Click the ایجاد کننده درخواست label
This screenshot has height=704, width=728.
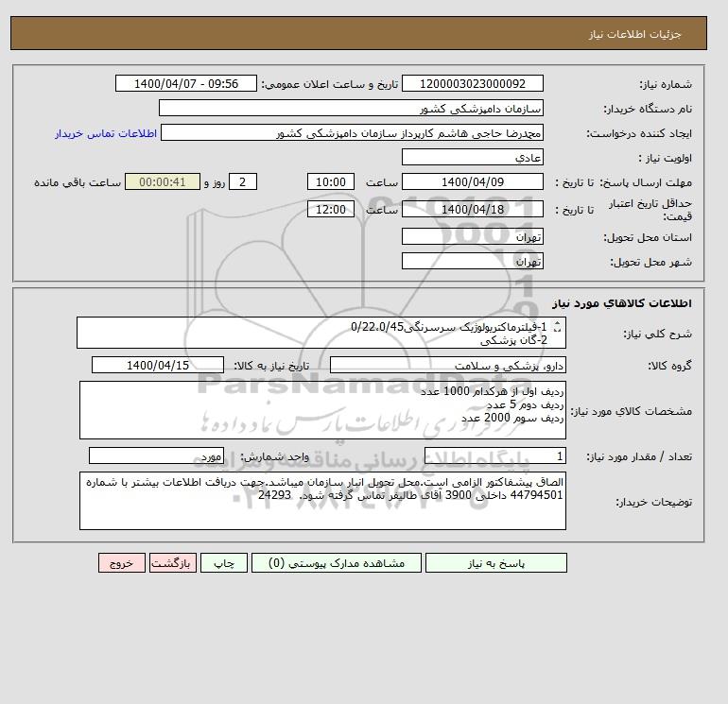tap(639, 133)
